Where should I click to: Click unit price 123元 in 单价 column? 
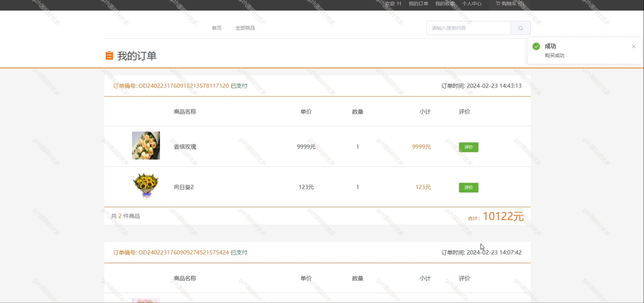click(306, 187)
